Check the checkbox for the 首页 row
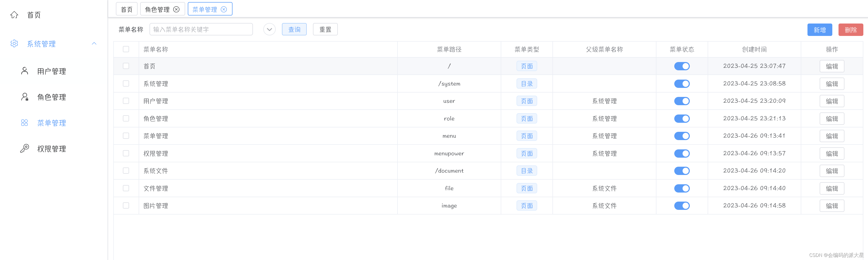The image size is (868, 260). point(126,66)
